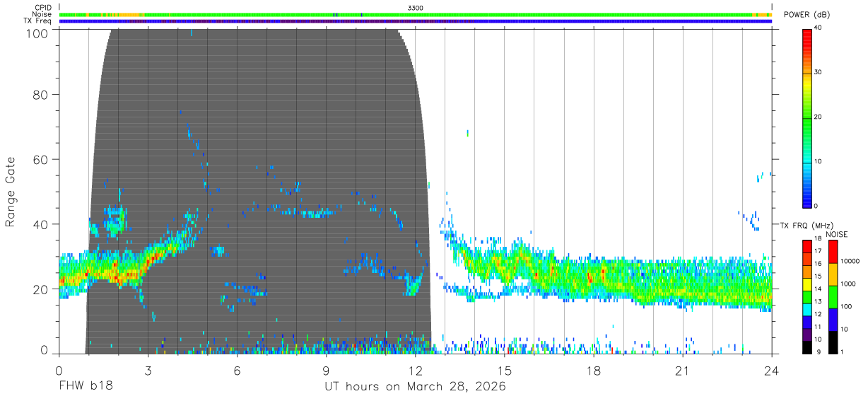Select the 6 hour tick on UT axis
868x401 pixels.
pos(237,371)
